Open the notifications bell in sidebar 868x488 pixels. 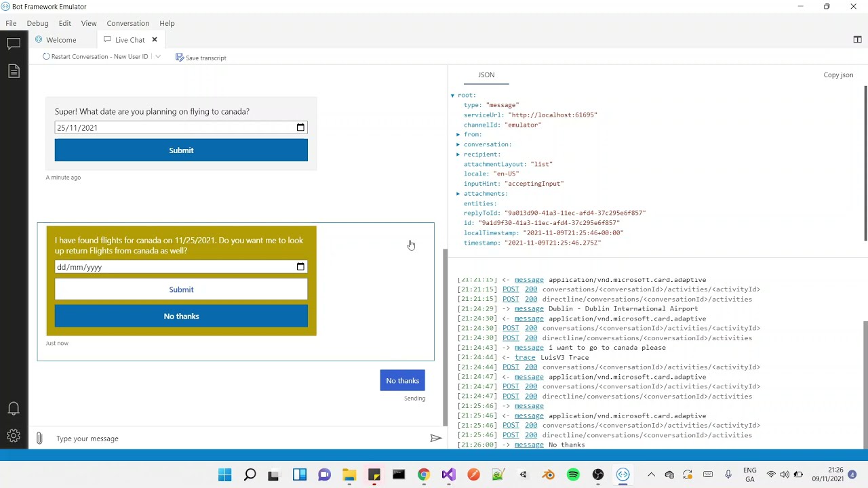[14, 409]
